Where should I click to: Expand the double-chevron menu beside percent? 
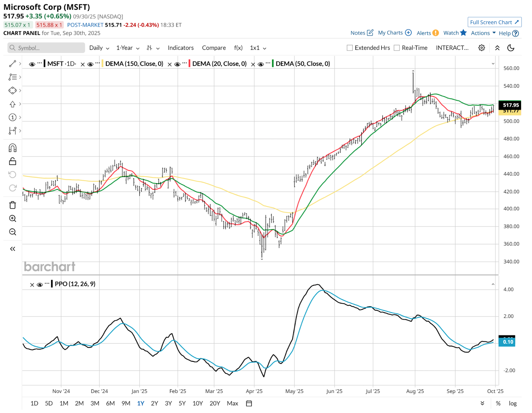tap(482, 403)
